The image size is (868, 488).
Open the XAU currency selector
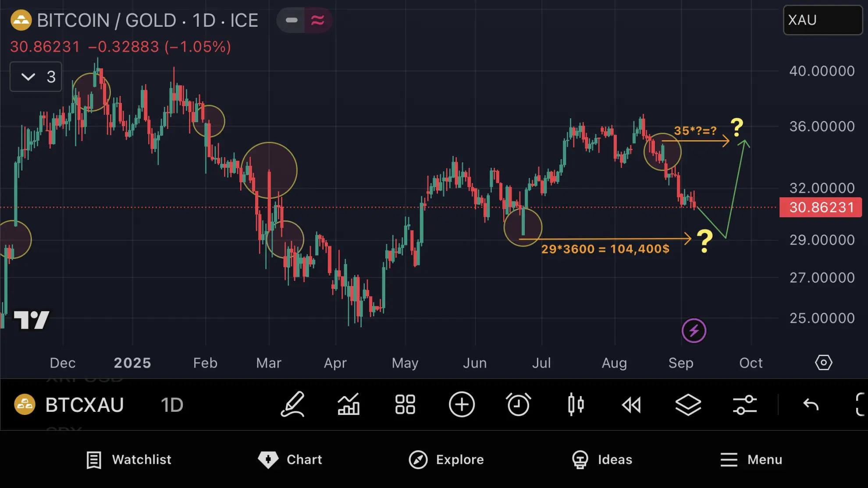(x=822, y=20)
